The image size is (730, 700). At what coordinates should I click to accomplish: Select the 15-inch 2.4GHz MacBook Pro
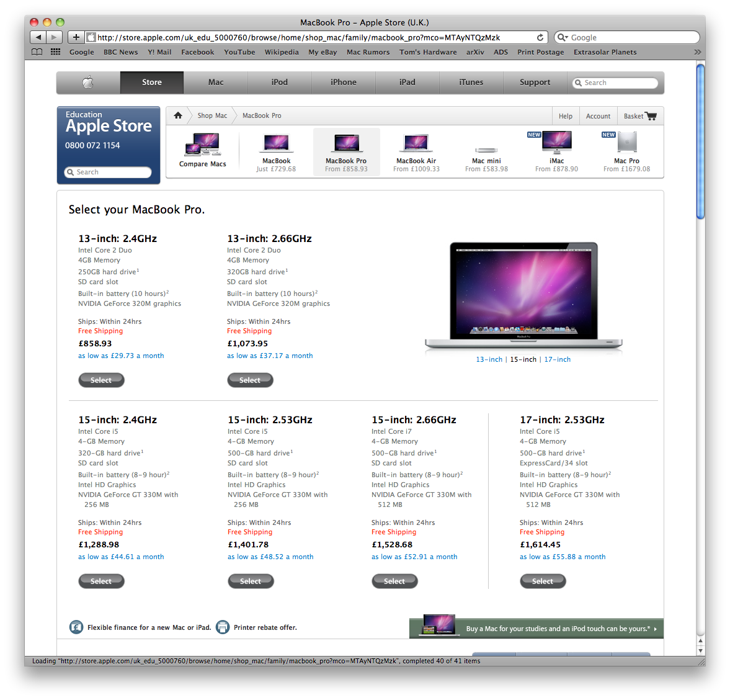[101, 581]
